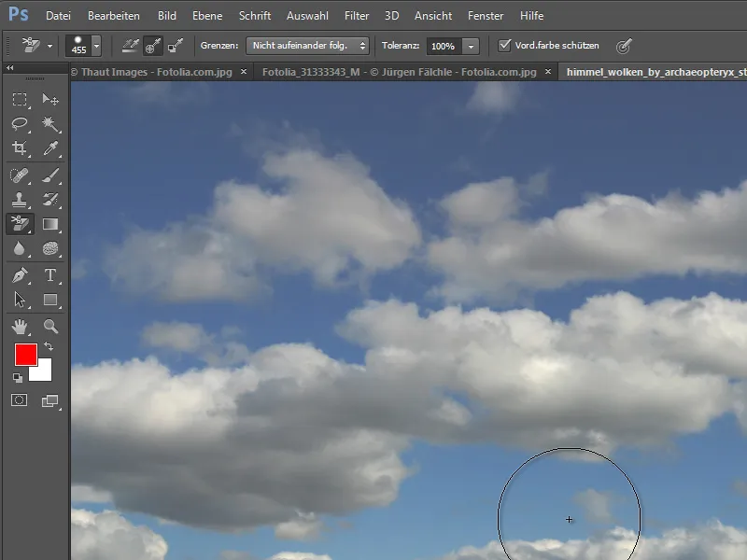
Task: Click the Toleranz 100% field
Action: click(x=444, y=46)
